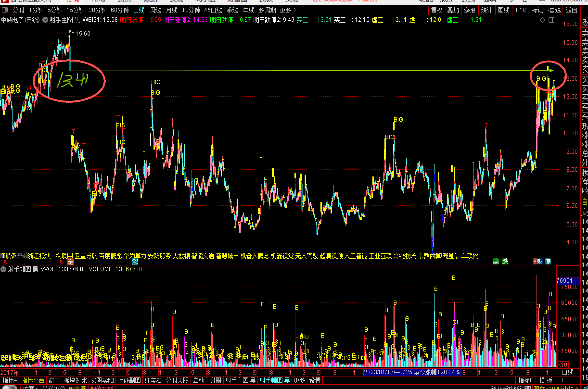Select the 60分钟 period tab

pyautogui.click(x=120, y=10)
